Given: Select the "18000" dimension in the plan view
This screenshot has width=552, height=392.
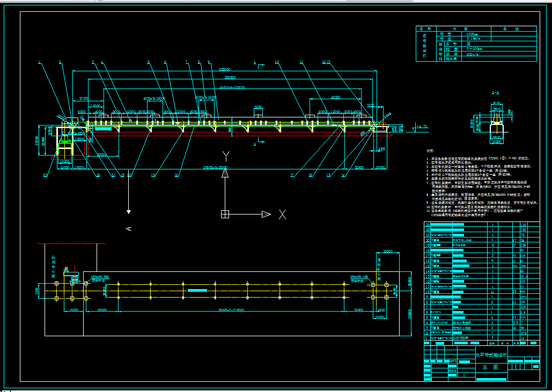Looking at the screenshot, I should 388,252.
